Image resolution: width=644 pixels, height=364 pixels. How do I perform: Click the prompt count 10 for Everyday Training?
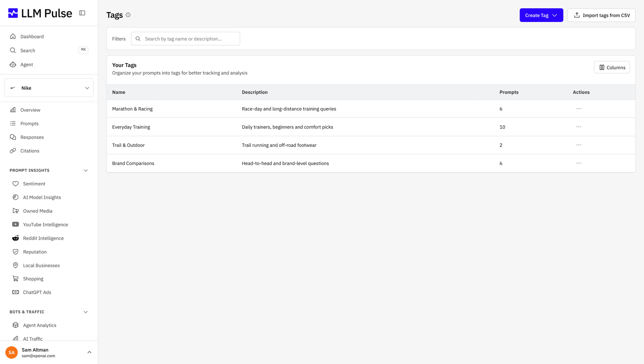tap(502, 127)
